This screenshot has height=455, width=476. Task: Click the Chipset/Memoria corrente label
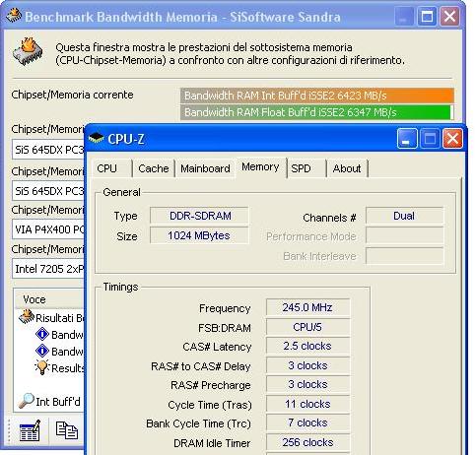click(x=72, y=95)
